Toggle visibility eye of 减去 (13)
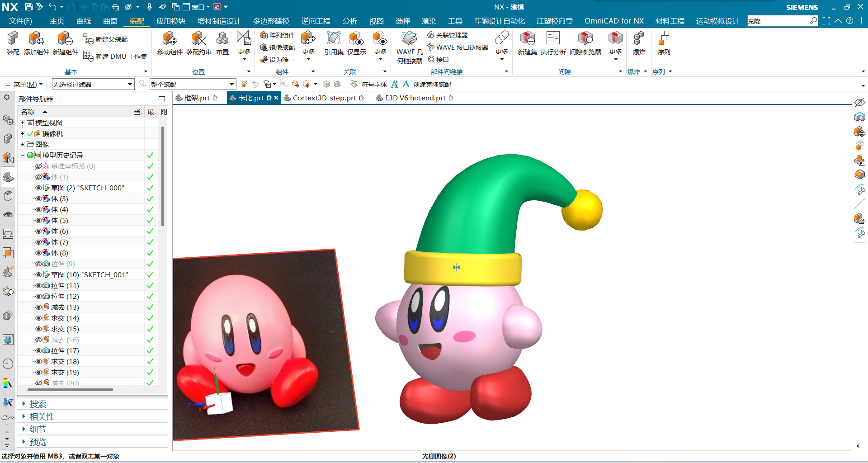Image resolution: width=868 pixels, height=463 pixels. pyautogui.click(x=38, y=307)
